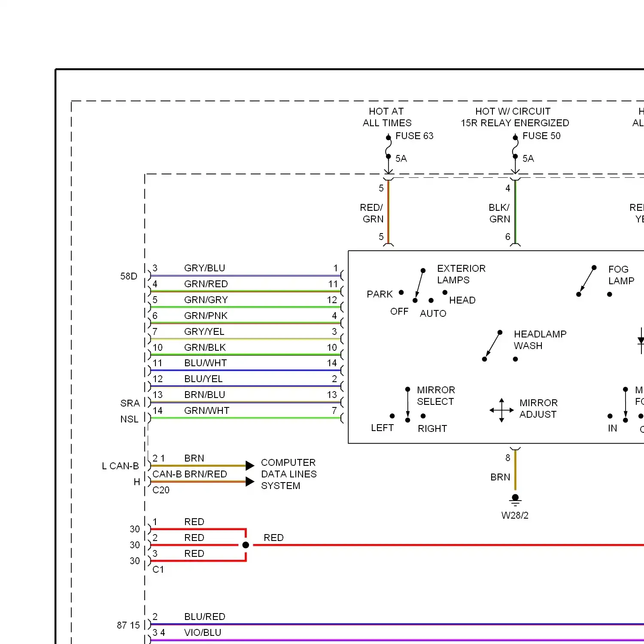Click the "MIRROR ADJUST" label
Image resolution: width=644 pixels, height=644 pixels.
pos(539,409)
